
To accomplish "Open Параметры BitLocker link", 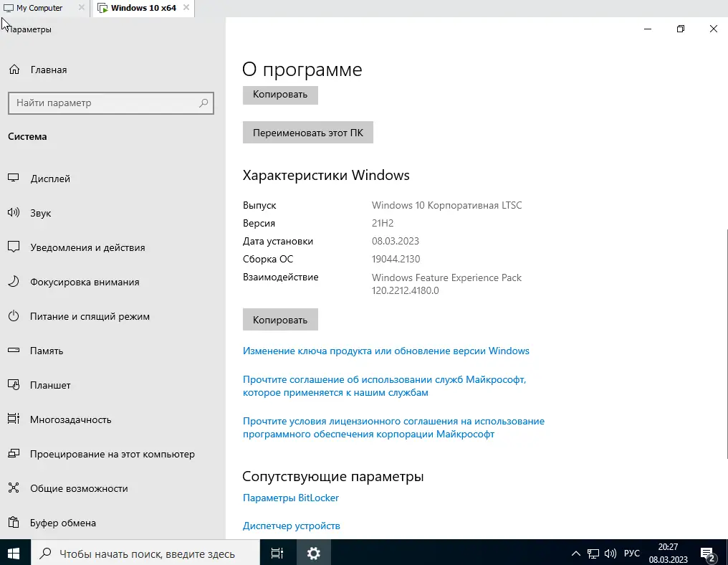I will (291, 498).
